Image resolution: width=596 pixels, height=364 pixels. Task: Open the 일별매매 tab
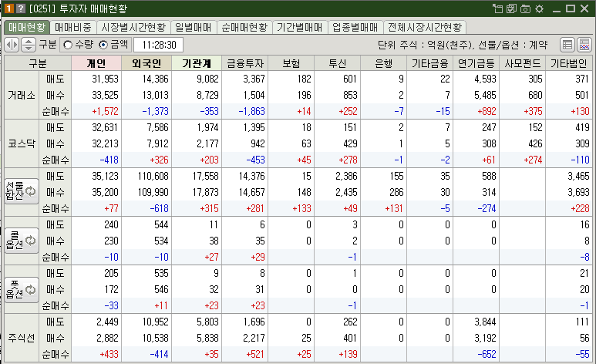[194, 28]
